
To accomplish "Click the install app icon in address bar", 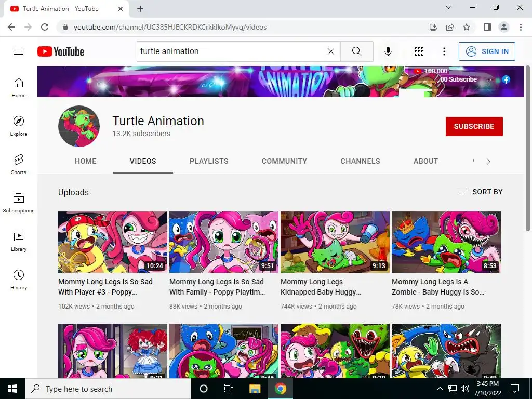I will 433,27.
